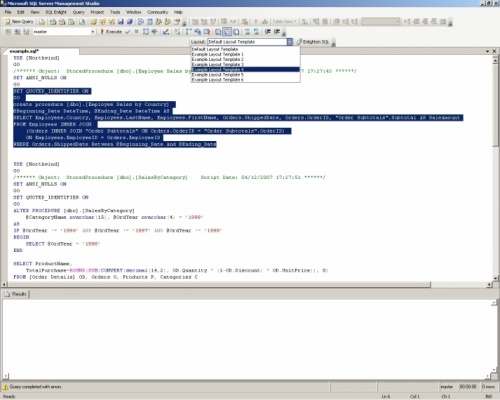Open overflow options of the SQL editor toolbar
This screenshot has width=500, height=400.
pyautogui.click(x=284, y=33)
